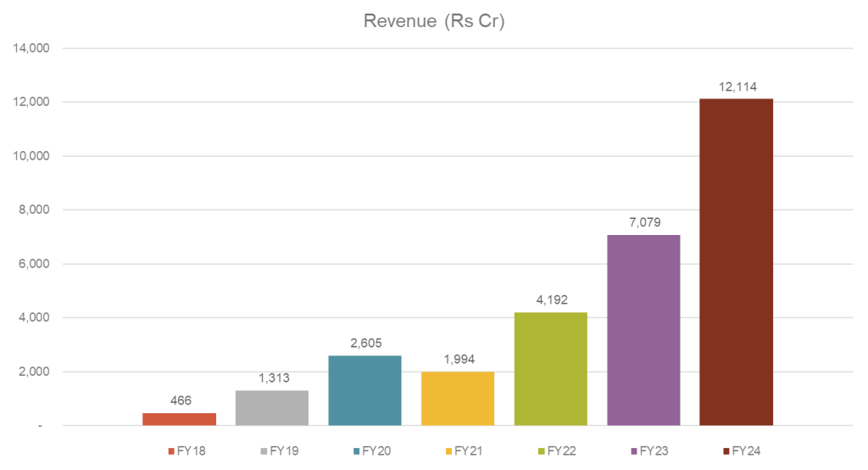This screenshot has width=868, height=470.
Task: Click the 4,192 data label
Action: (x=550, y=300)
